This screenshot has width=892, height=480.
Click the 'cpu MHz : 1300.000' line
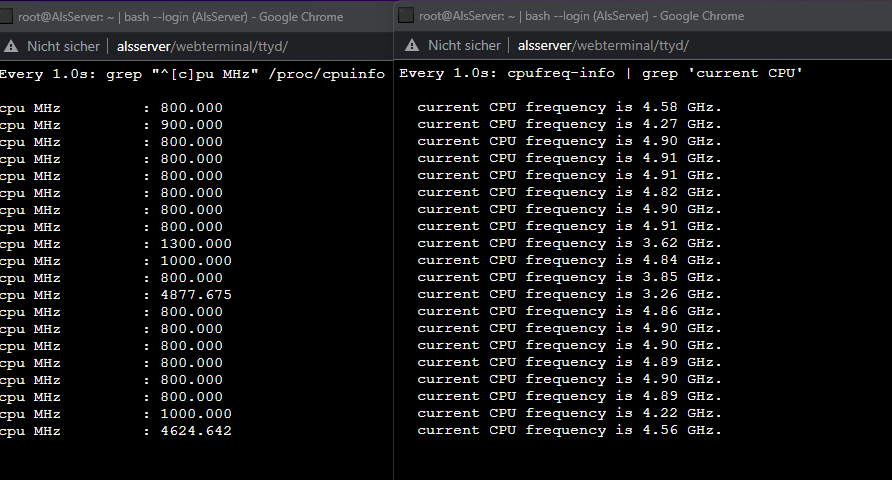coord(116,244)
